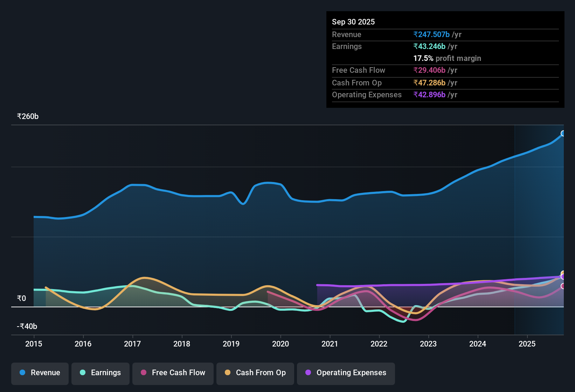Image resolution: width=575 pixels, height=392 pixels.
Task: Click the Revenue row label in tooltip
Action: coord(347,34)
